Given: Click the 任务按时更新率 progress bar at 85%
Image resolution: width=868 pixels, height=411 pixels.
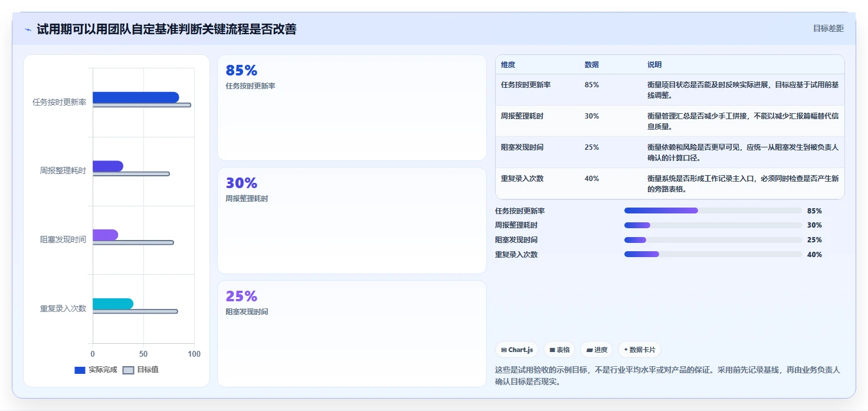Looking at the screenshot, I should (713, 211).
